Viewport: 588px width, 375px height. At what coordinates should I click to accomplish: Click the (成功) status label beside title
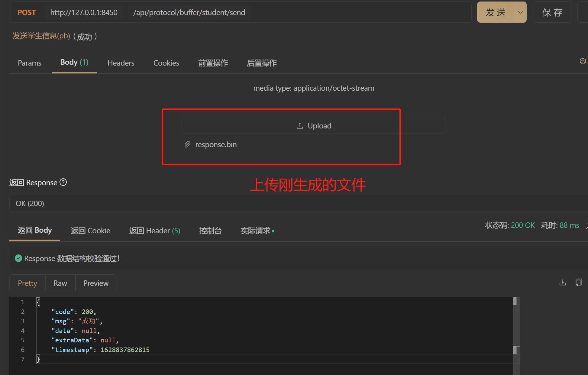coord(85,37)
